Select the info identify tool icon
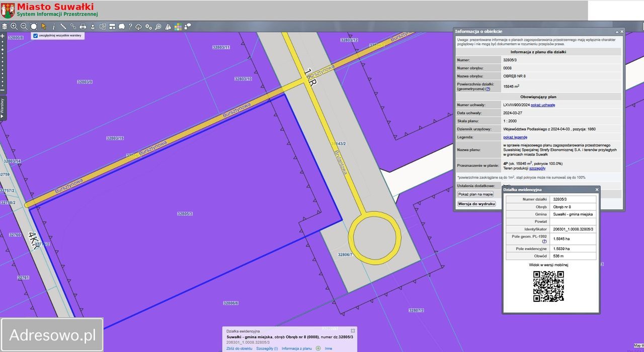 click(53, 27)
